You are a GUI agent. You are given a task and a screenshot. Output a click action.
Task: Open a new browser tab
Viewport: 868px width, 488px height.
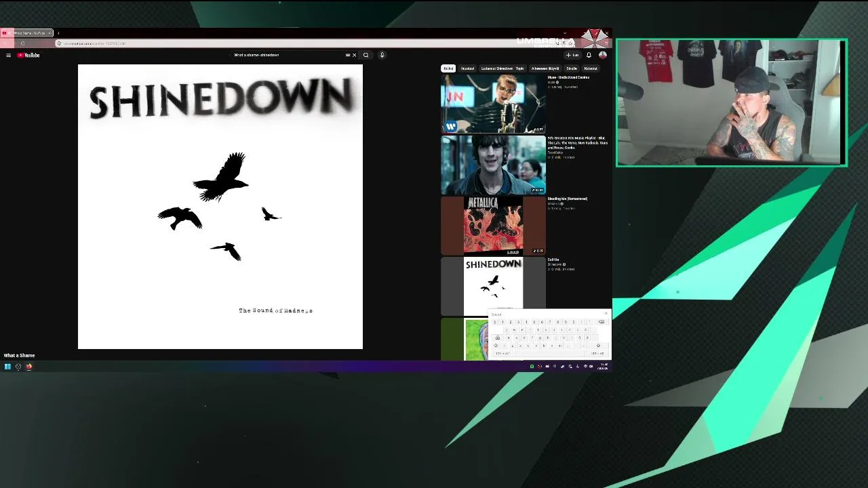58,33
